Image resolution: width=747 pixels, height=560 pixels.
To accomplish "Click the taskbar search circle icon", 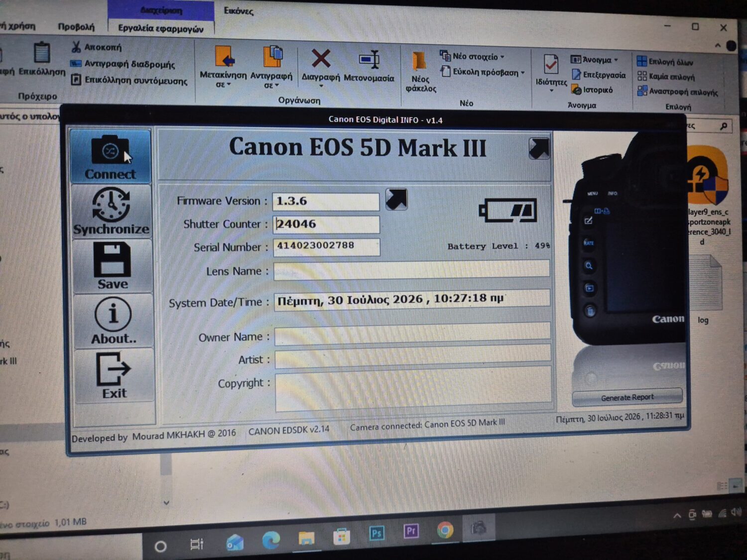I will point(160,547).
